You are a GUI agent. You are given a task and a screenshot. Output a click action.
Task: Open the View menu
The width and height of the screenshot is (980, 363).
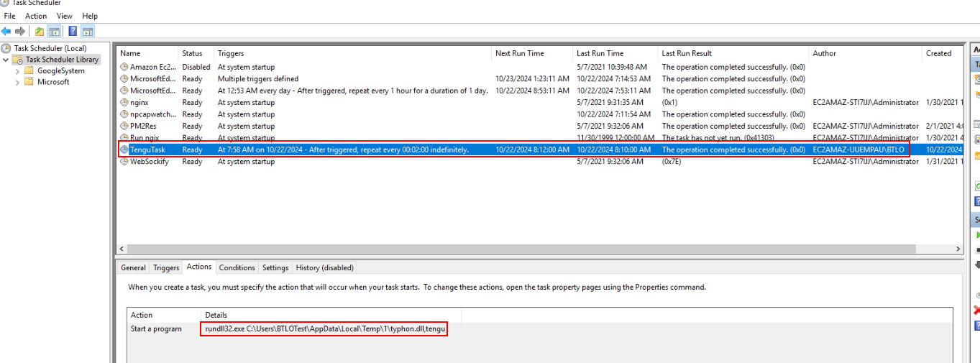[65, 16]
